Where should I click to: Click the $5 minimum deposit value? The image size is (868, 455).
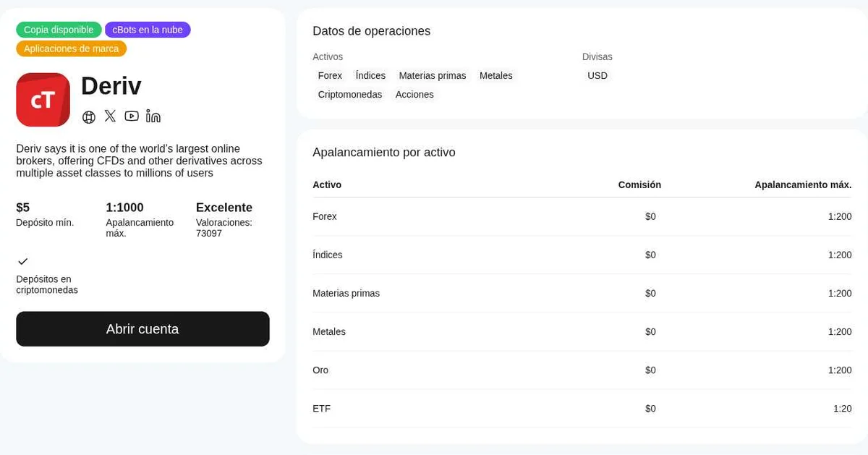click(x=23, y=208)
